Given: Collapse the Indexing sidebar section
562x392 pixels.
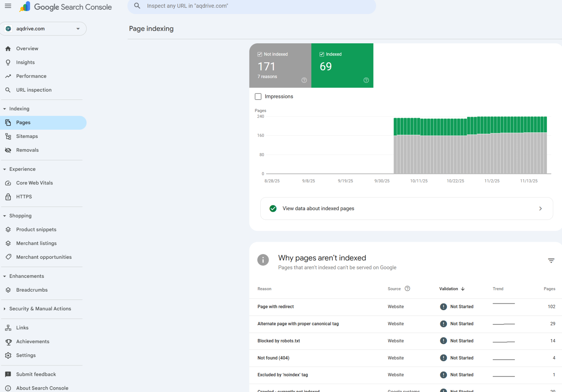Looking at the screenshot, I should click(19, 109).
